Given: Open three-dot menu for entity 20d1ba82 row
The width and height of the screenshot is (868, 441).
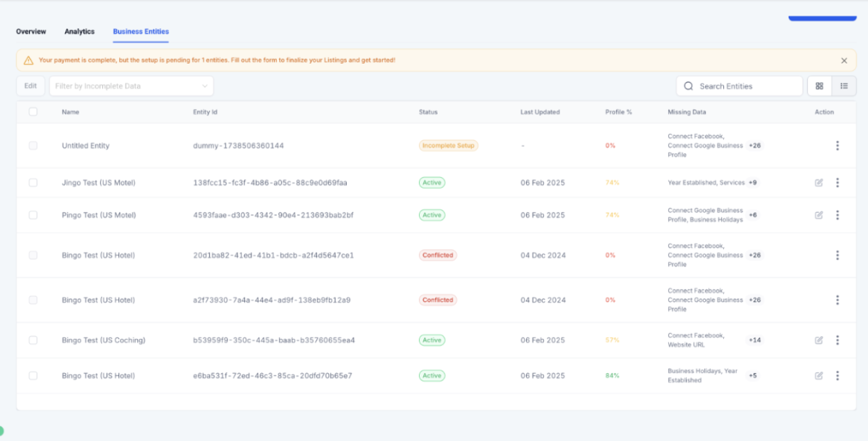Looking at the screenshot, I should point(837,255).
